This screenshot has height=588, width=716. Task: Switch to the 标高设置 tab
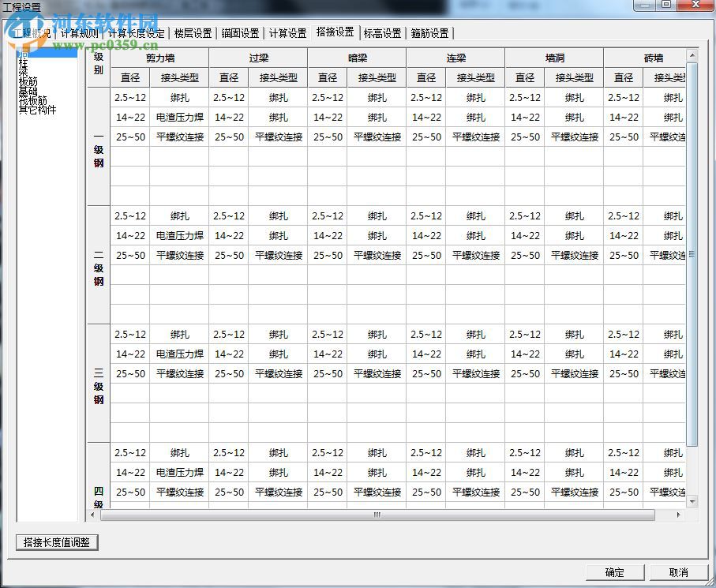point(383,33)
